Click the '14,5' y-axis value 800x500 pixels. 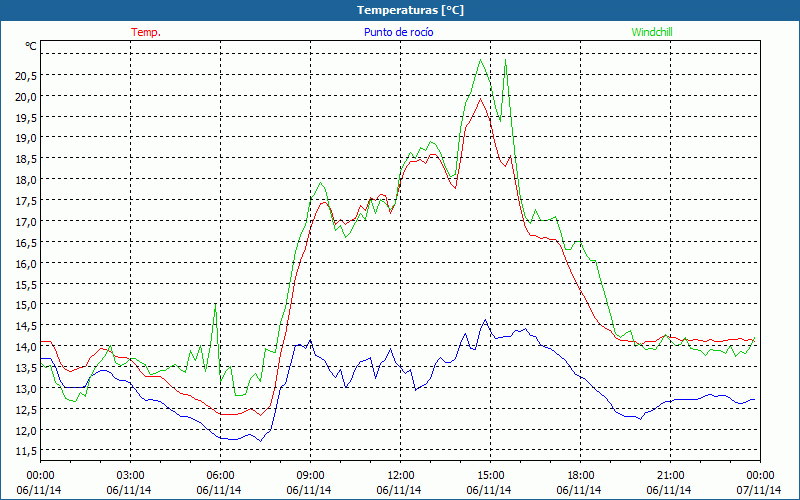(26, 326)
